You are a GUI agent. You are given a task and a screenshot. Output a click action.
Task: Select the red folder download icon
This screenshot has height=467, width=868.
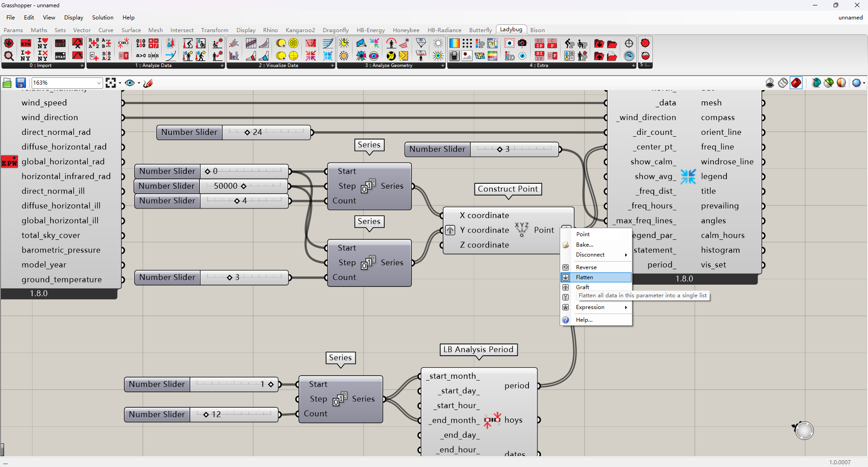[x=599, y=43]
